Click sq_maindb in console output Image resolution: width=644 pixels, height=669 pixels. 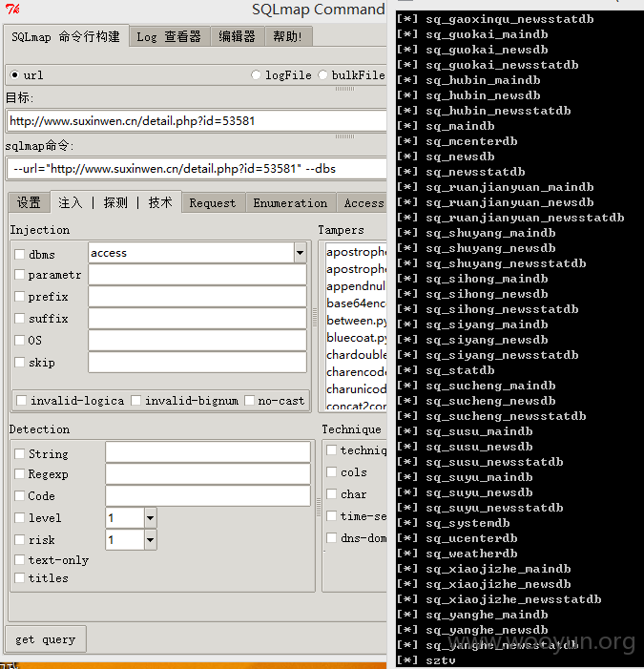coord(460,126)
